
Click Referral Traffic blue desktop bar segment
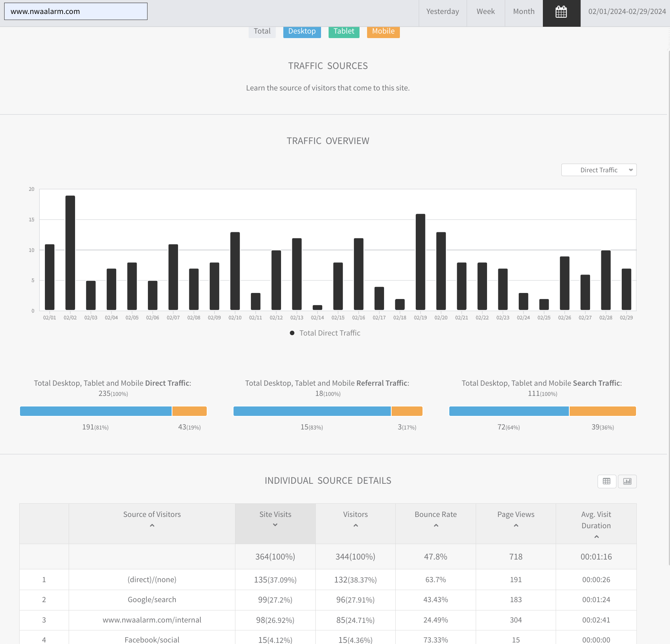point(312,411)
